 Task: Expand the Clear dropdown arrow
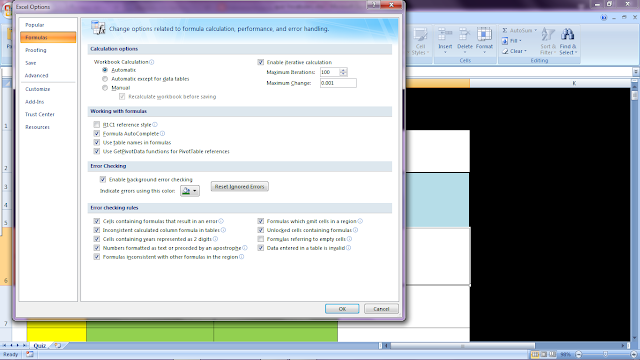tap(525, 51)
